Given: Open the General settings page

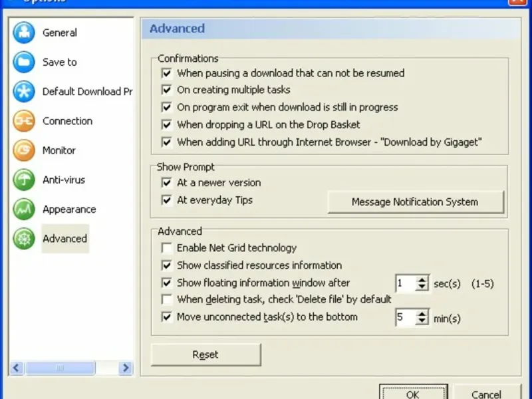Looking at the screenshot, I should tap(60, 33).
